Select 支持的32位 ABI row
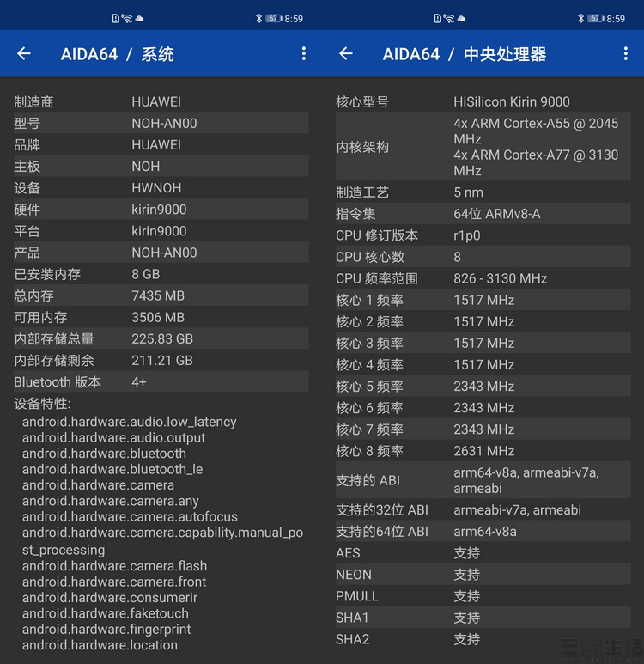This screenshot has width=644, height=664. (483, 510)
